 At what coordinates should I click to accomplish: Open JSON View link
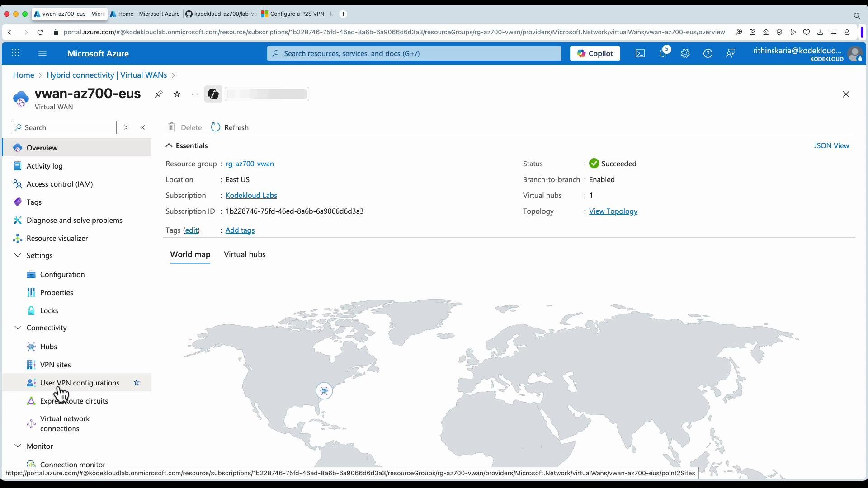click(831, 145)
